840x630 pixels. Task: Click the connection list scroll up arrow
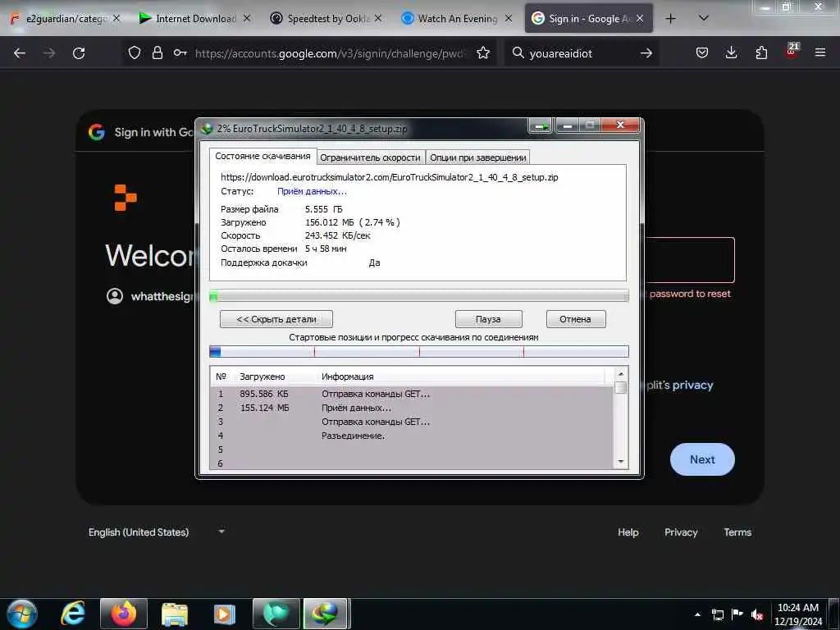coord(621,374)
